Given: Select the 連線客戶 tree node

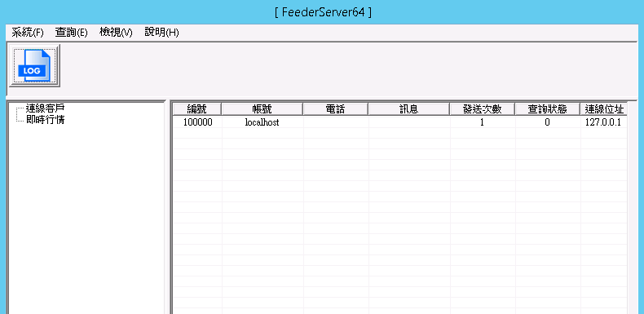Looking at the screenshot, I should pyautogui.click(x=45, y=108).
